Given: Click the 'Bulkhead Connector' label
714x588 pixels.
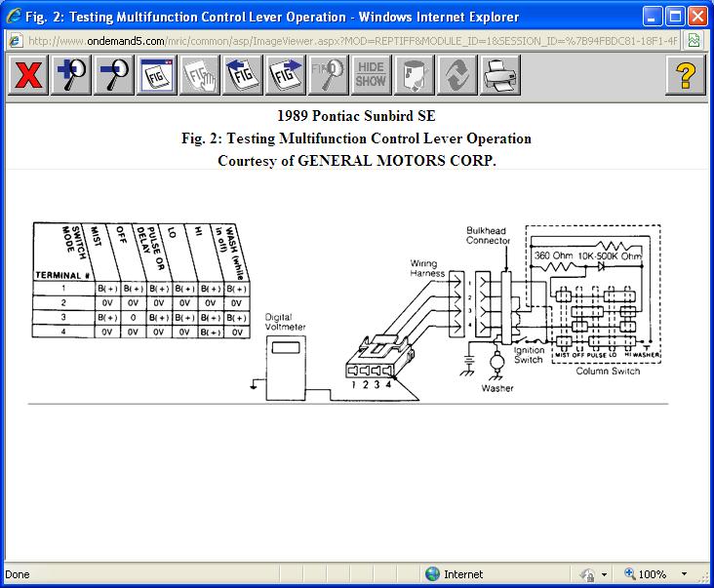Looking at the screenshot, I should [x=488, y=235].
